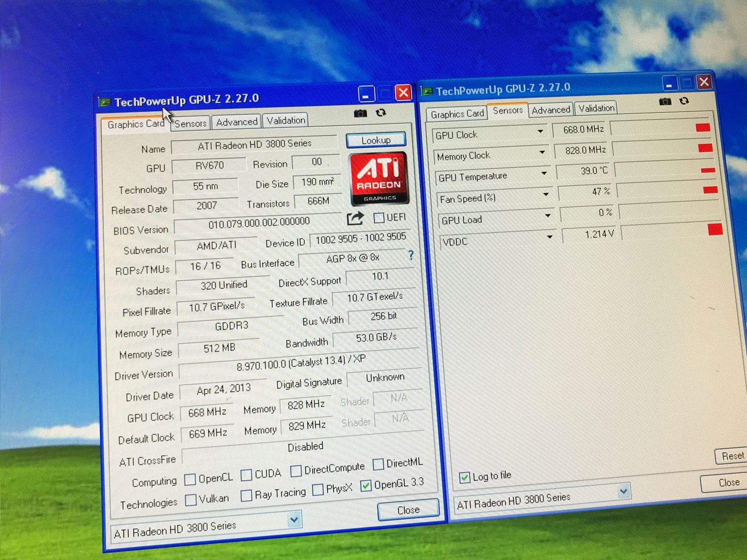Minimize the left GPU-Z window

pos(366,94)
